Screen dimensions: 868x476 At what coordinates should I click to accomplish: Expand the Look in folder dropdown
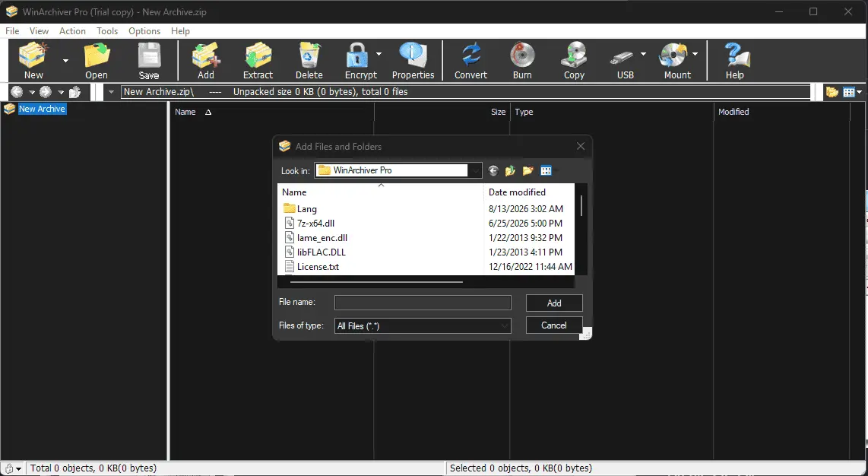click(475, 170)
